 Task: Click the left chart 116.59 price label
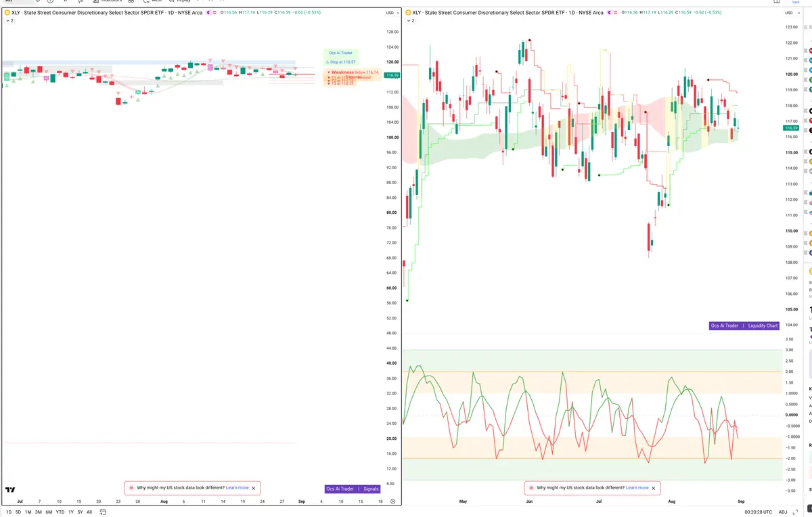click(x=392, y=75)
